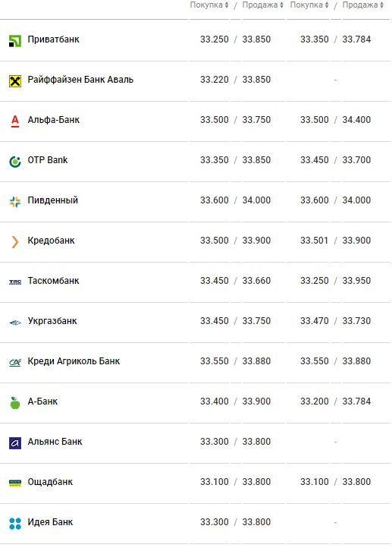
Task: Sort by first Покупка column
Action: coord(209,5)
